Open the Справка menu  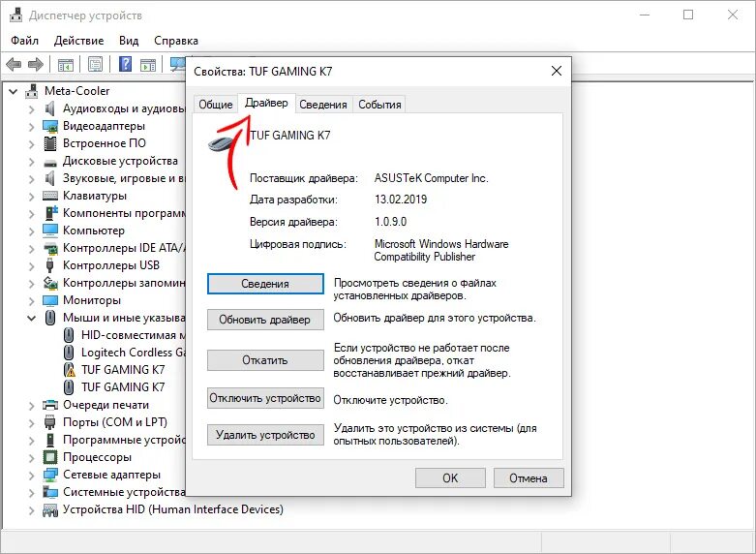pyautogui.click(x=176, y=41)
